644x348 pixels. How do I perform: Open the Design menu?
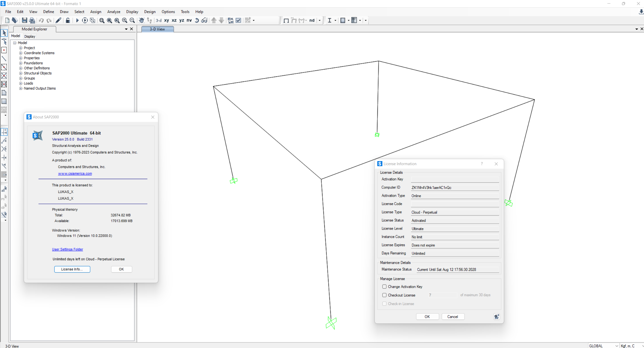[x=150, y=12]
